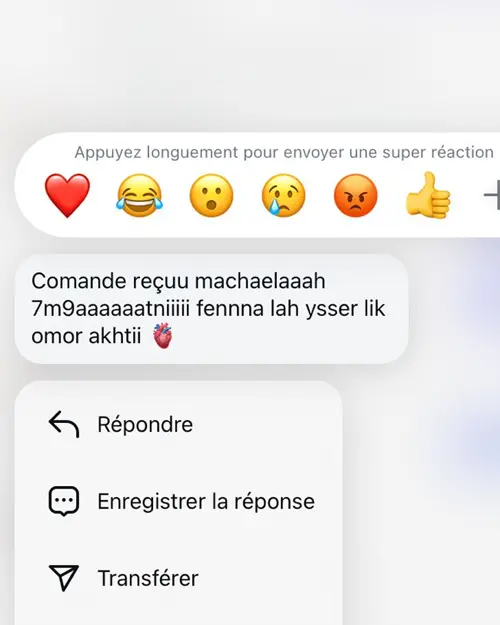
Task: Select Enregistrer la réponse menu entry
Action: click(178, 501)
